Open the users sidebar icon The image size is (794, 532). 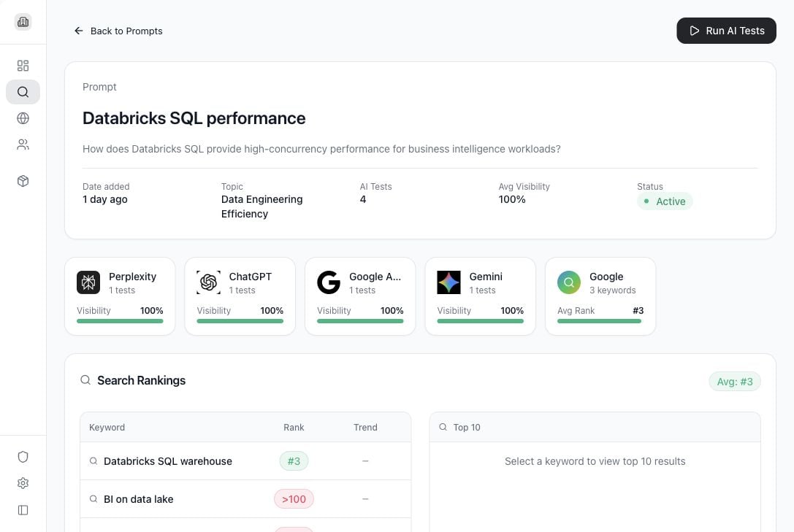point(23,144)
